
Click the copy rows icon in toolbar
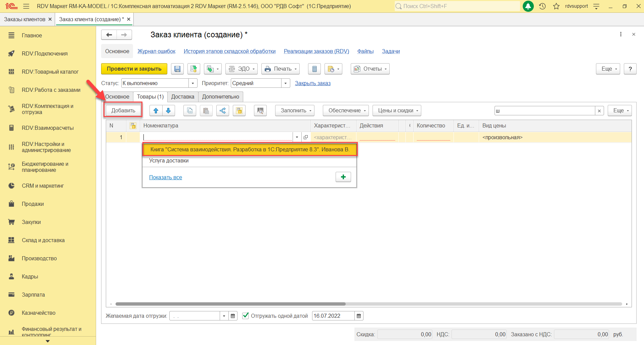(x=190, y=111)
